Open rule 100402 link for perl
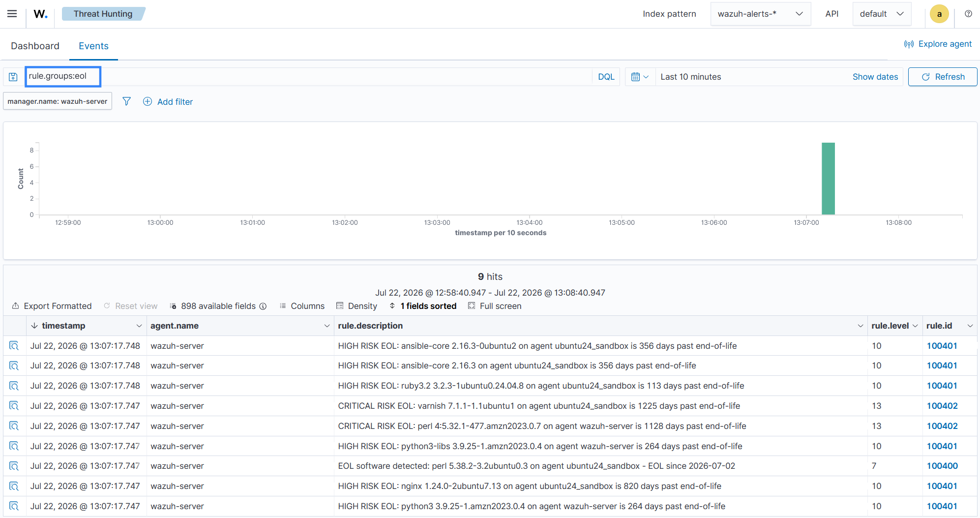 click(x=942, y=426)
